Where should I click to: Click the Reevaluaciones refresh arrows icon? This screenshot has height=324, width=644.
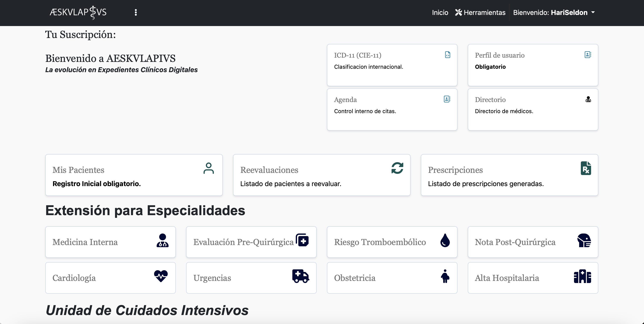(397, 168)
